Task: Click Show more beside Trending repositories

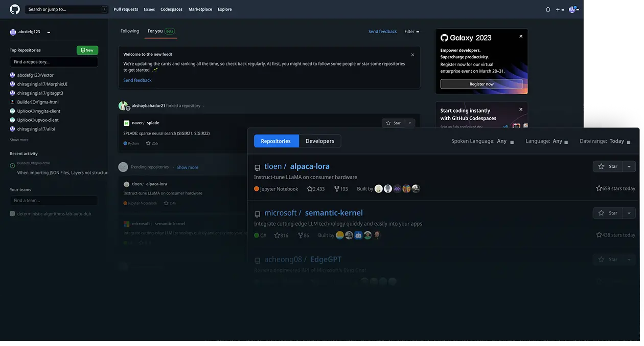Action: coord(188,167)
